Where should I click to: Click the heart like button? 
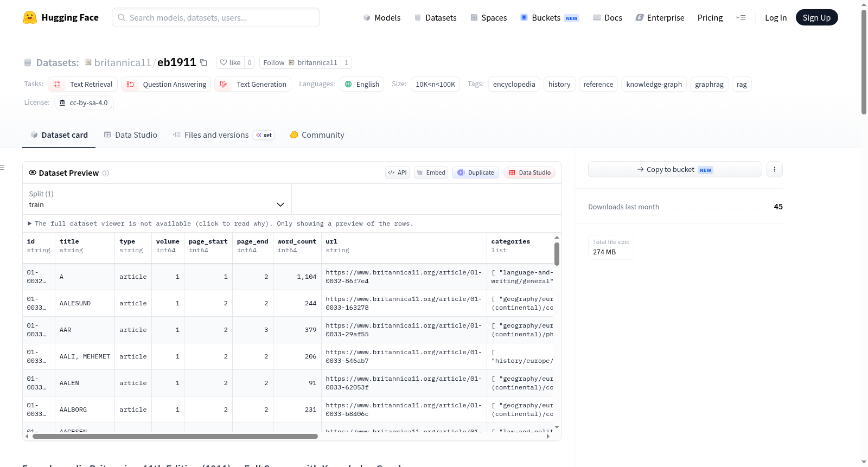pos(230,62)
